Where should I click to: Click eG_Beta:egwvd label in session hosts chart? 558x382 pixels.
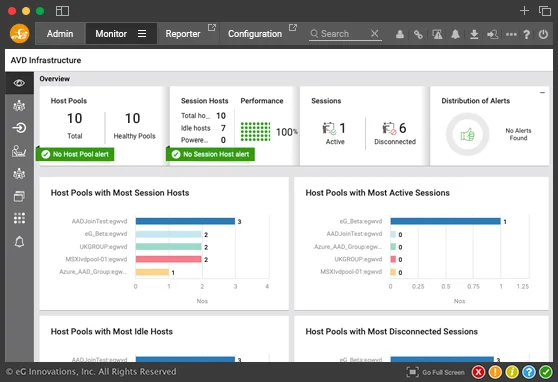106,234
